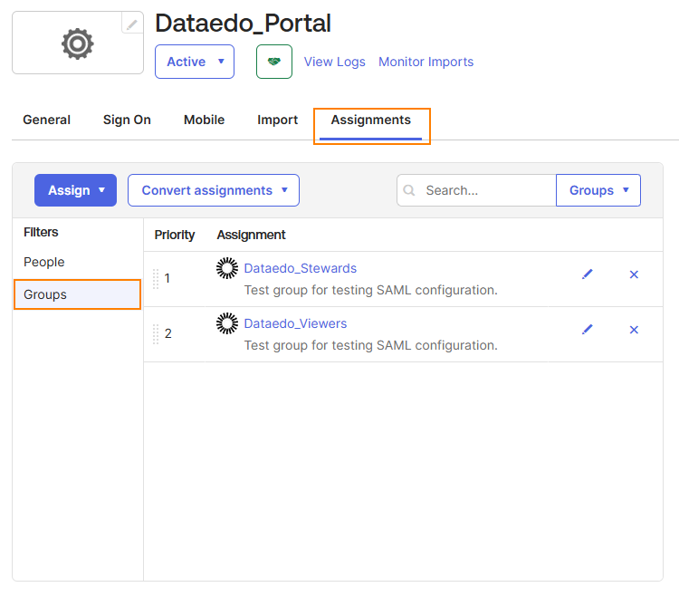The image size is (679, 616).
Task: Click priority number 2 cell
Action: point(168,333)
